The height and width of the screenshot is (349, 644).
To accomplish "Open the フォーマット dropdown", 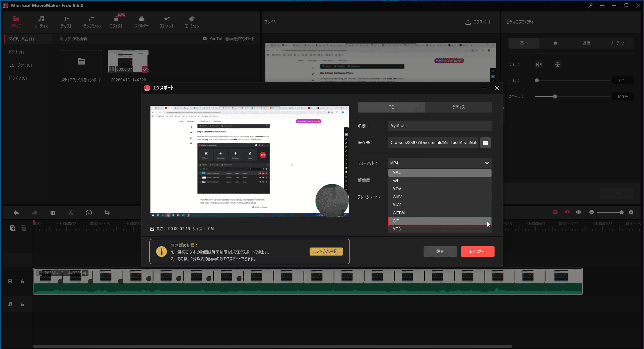I will 439,163.
